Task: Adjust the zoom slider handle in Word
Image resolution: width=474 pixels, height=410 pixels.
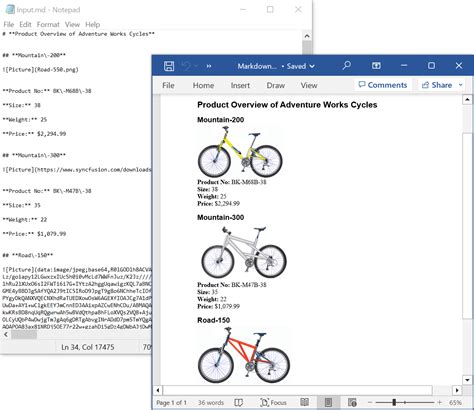Action: (x=394, y=402)
